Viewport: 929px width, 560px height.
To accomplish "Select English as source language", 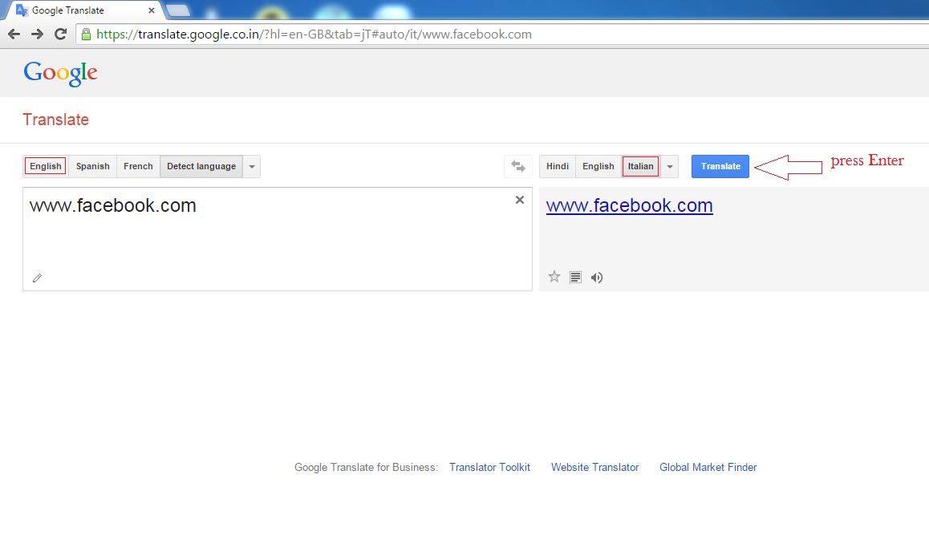I will 46,167.
